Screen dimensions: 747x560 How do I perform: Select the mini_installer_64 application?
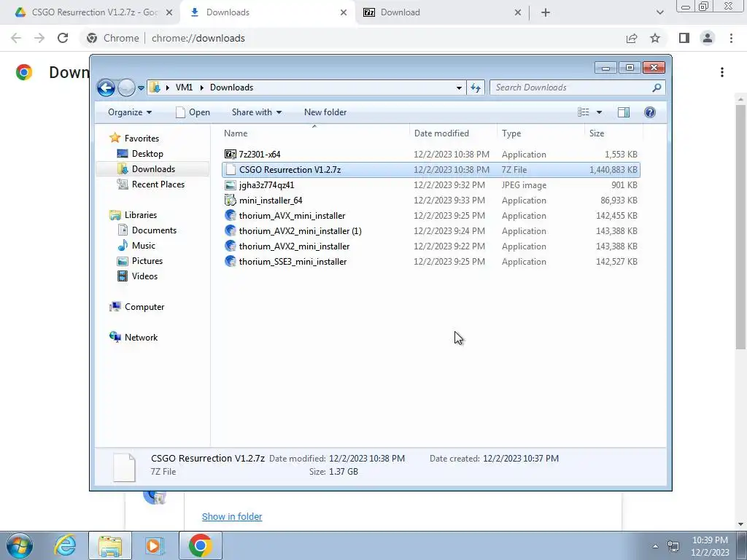[x=430, y=200]
